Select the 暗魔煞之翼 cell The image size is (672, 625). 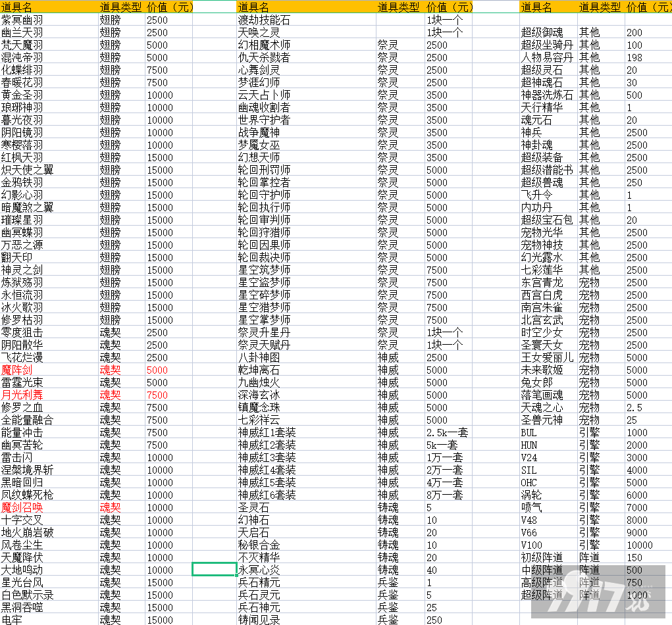(28, 208)
